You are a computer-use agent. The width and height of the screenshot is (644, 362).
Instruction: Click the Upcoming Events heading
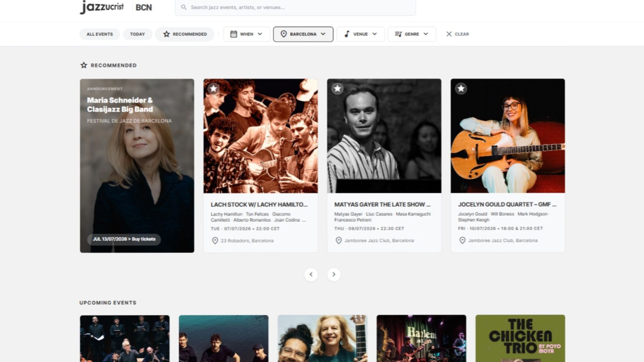coord(108,303)
